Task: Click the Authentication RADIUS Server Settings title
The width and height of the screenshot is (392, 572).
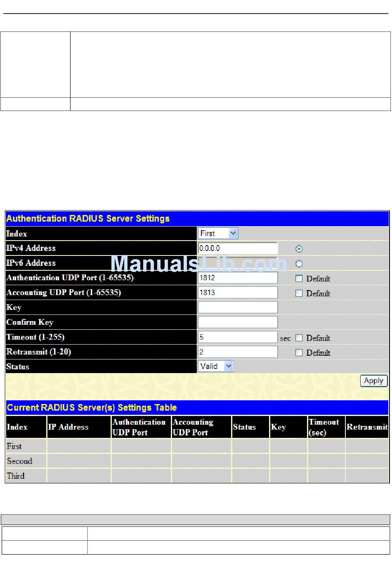Action: 88,219
